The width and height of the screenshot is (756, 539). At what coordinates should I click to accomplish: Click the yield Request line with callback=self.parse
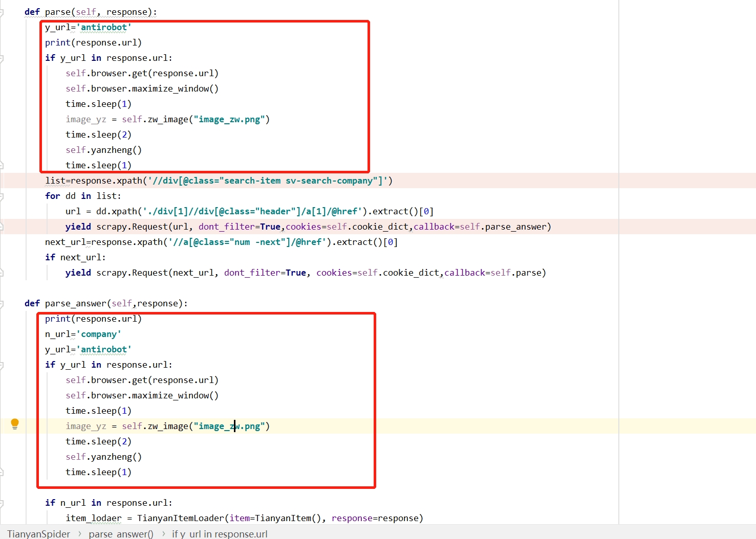pyautogui.click(x=306, y=273)
